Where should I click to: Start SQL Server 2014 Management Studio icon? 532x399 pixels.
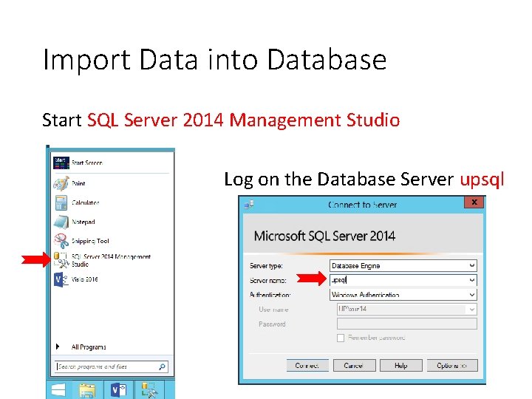point(61,260)
